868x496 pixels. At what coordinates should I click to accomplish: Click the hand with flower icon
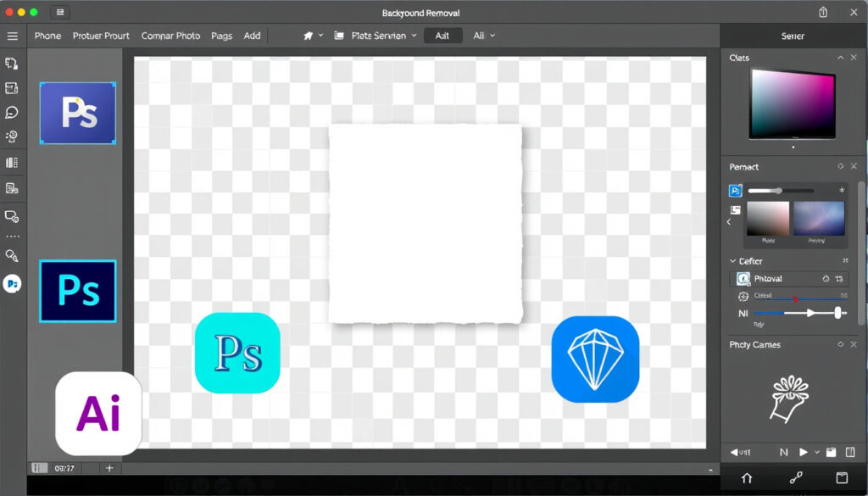click(x=789, y=398)
